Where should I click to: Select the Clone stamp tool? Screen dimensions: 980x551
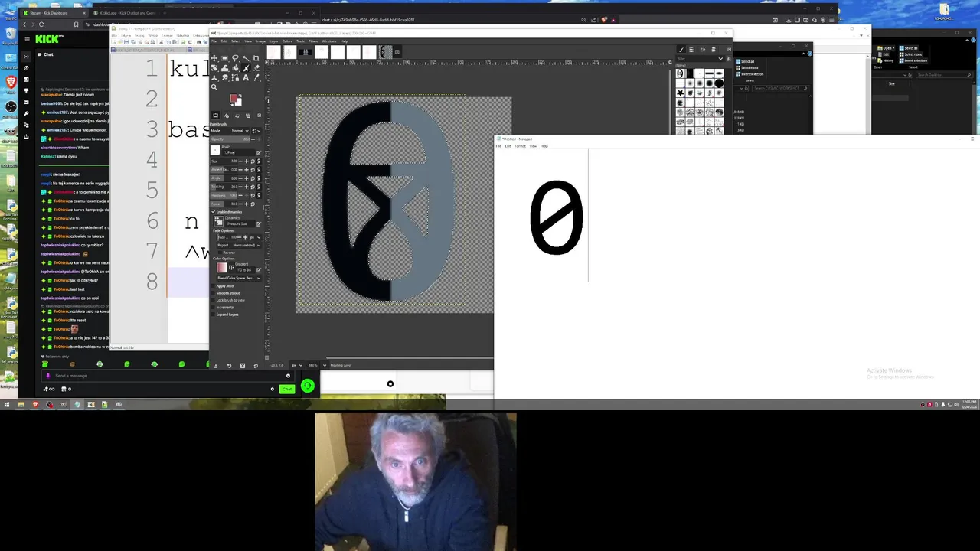tap(214, 77)
